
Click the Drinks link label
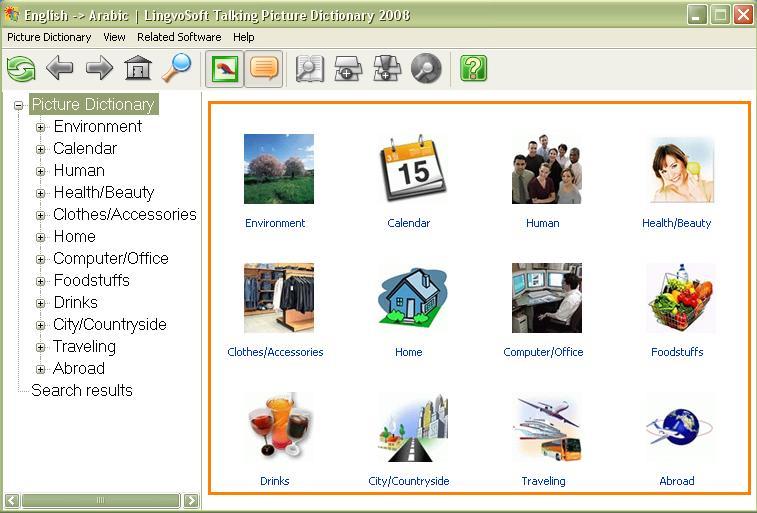tap(275, 481)
